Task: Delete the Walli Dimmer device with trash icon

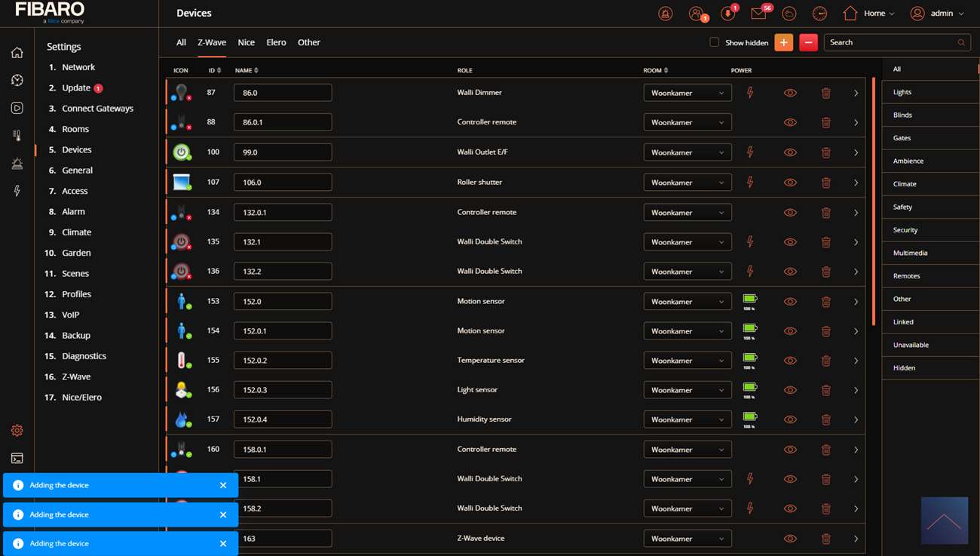Action: 825,93
